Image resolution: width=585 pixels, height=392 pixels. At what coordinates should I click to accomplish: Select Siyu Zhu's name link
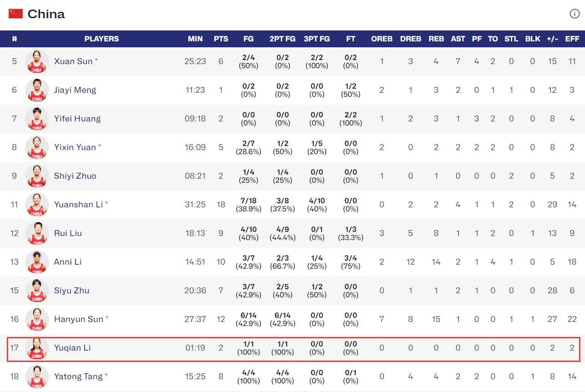click(x=71, y=291)
